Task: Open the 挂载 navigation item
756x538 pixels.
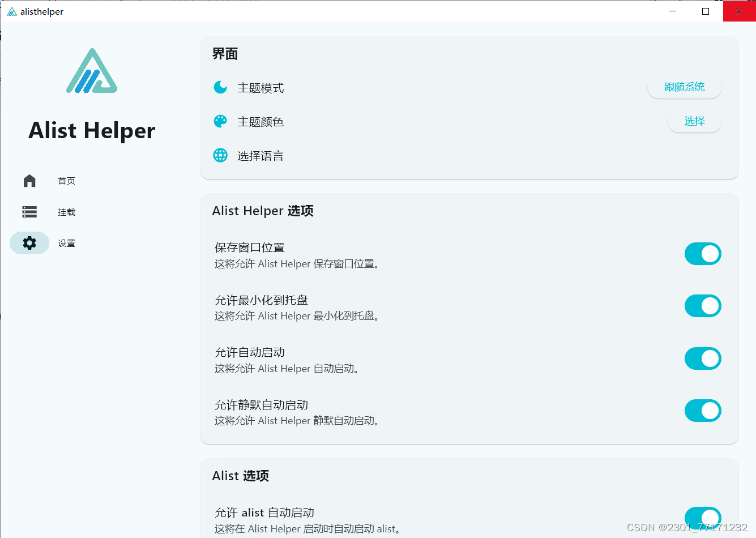Action: tap(66, 212)
